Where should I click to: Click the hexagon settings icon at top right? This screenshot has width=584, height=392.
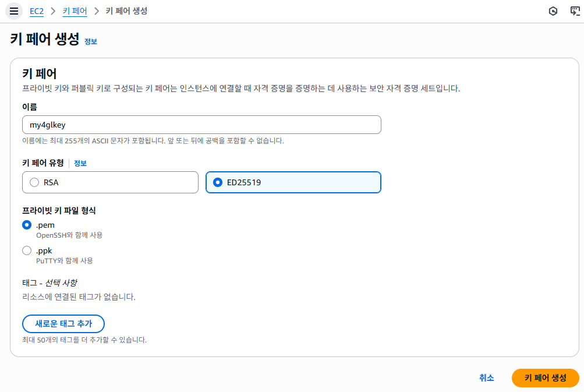coord(553,11)
